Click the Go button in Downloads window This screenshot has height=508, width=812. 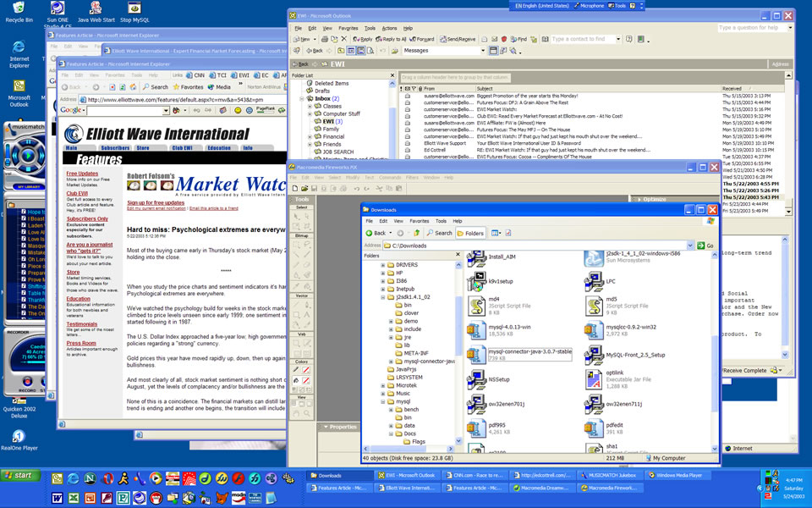click(x=705, y=246)
